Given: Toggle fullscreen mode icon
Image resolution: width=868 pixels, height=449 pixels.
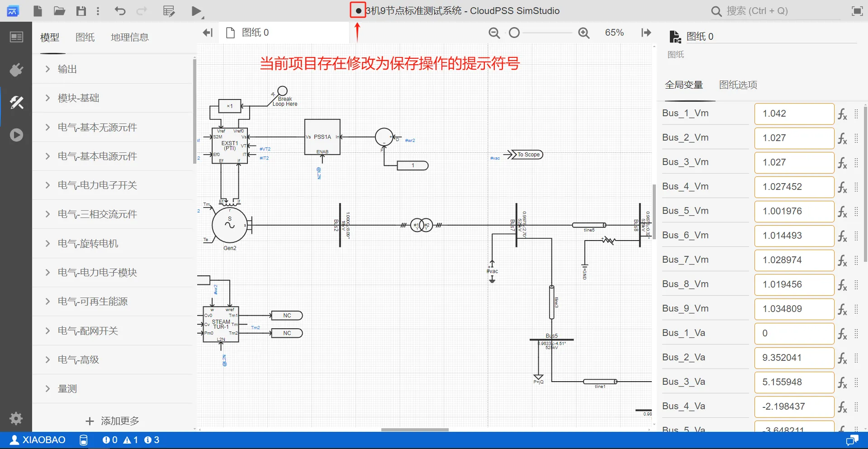Looking at the screenshot, I should 857,11.
